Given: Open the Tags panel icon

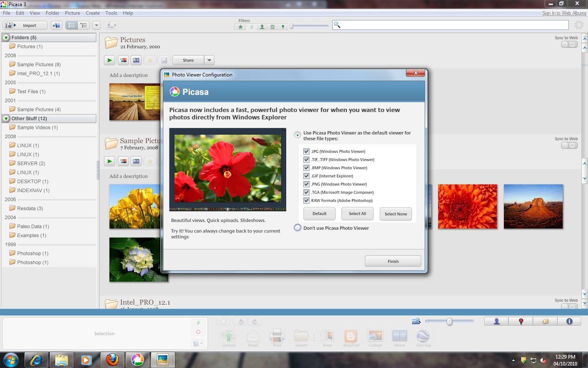Looking at the screenshot, I should point(545,321).
